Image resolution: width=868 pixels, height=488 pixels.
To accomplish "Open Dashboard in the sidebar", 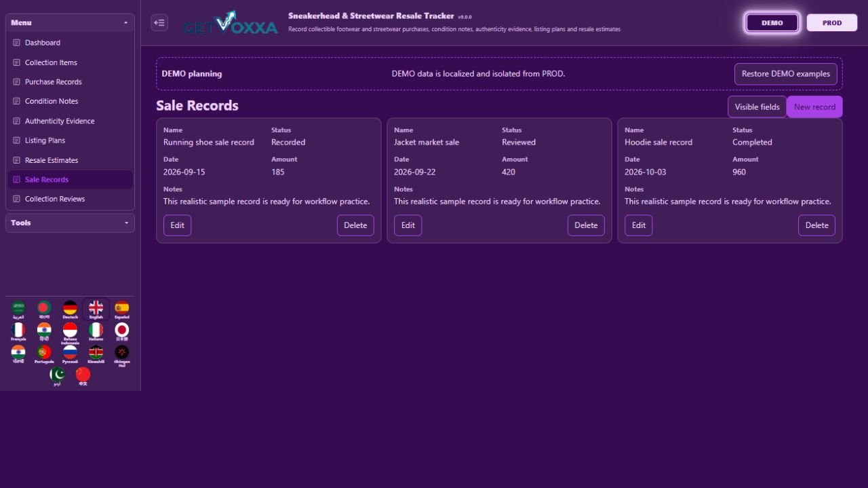I will click(70, 43).
